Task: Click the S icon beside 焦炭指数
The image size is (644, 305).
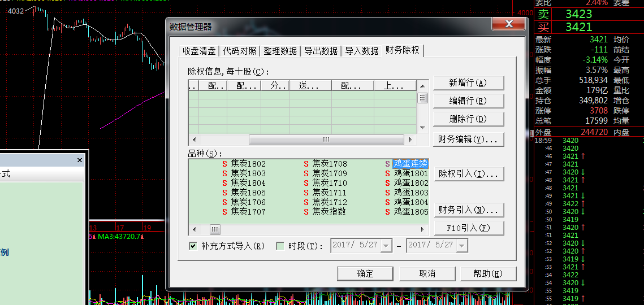Action: pos(306,212)
